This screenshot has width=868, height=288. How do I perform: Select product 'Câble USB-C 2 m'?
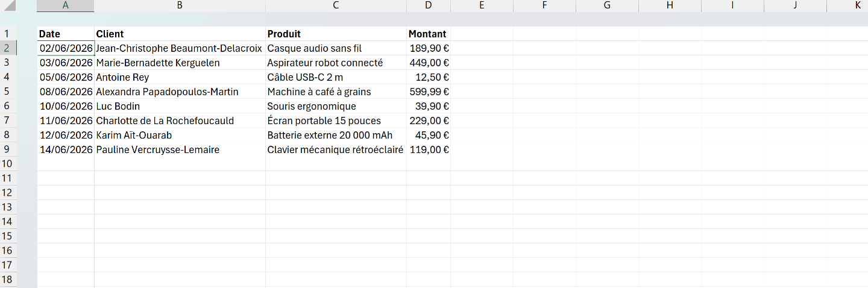click(x=336, y=77)
